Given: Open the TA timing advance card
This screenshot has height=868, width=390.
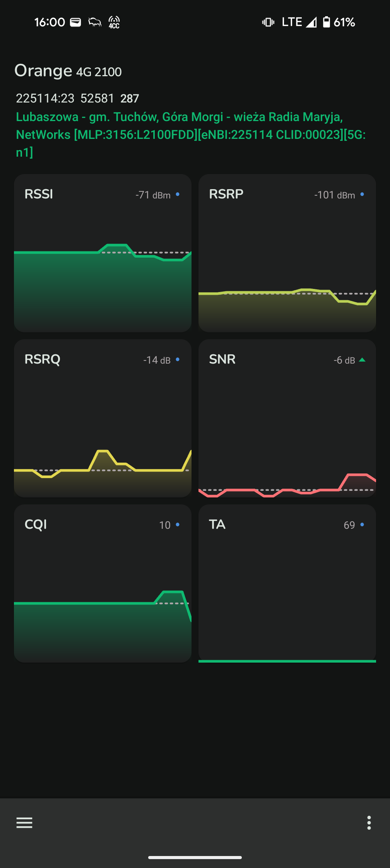Looking at the screenshot, I should click(287, 583).
